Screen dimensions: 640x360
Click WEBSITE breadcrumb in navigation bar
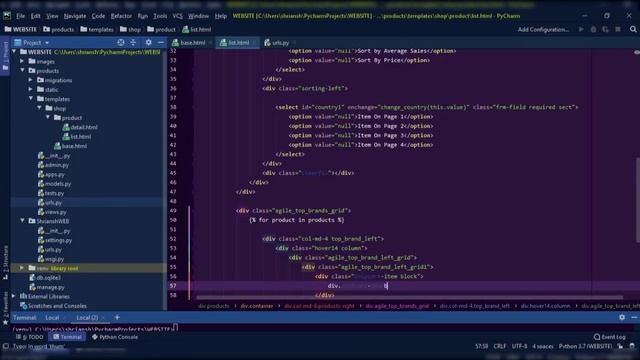pos(20,29)
